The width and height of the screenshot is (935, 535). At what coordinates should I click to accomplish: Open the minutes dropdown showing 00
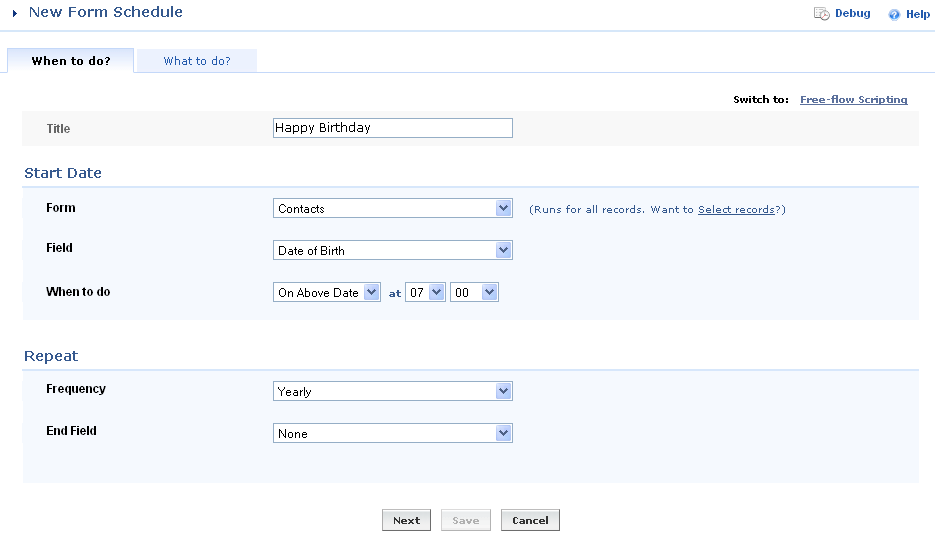coord(474,292)
